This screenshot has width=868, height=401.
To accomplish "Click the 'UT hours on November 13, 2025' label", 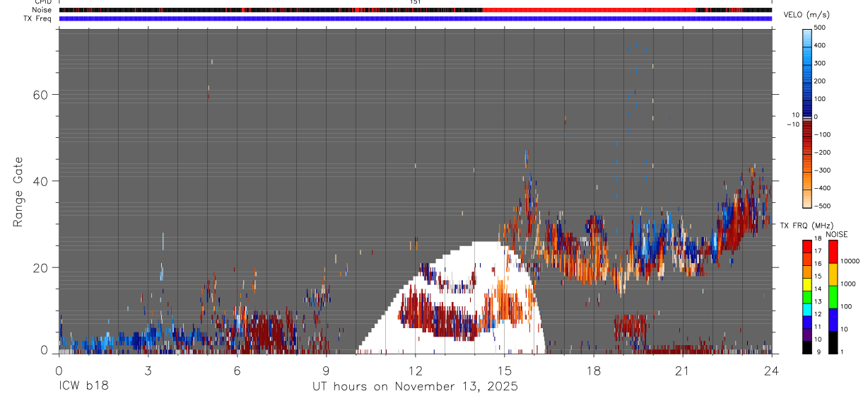I will [416, 387].
